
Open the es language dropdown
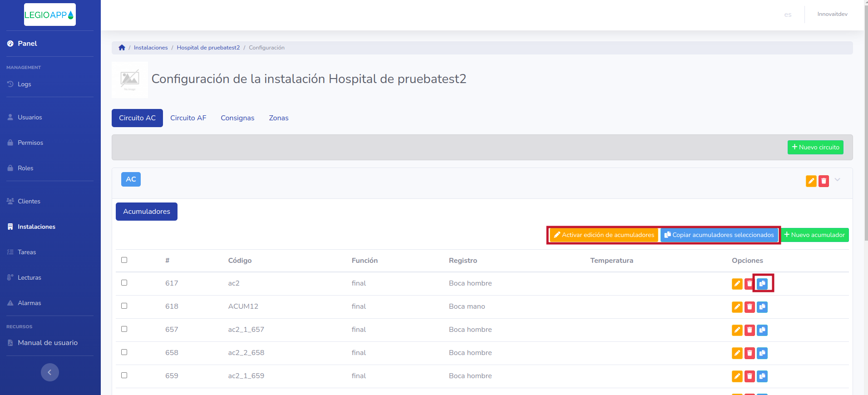pos(788,15)
